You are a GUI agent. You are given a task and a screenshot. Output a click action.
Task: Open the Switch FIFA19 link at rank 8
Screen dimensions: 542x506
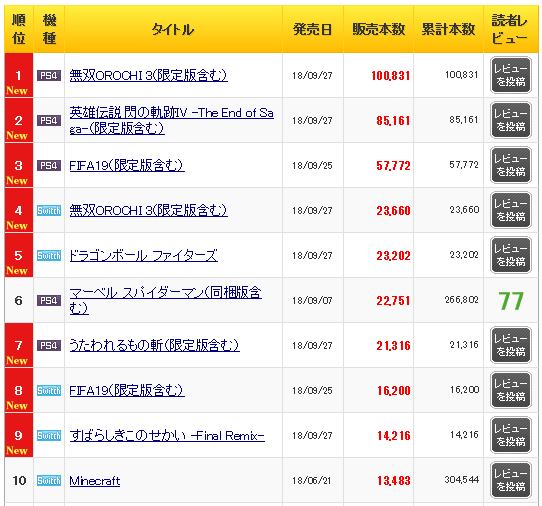coord(127,390)
